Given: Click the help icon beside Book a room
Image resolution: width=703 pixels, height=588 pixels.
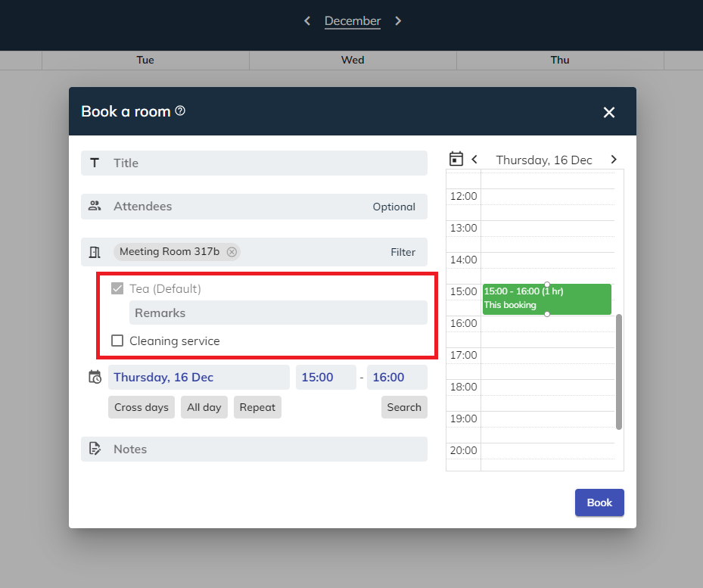Looking at the screenshot, I should coord(180,111).
